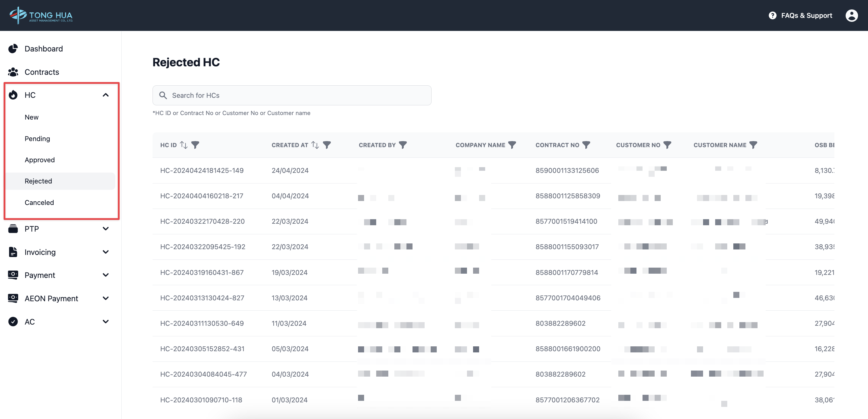
Task: Select the Pending HC submenu item
Action: [37, 139]
